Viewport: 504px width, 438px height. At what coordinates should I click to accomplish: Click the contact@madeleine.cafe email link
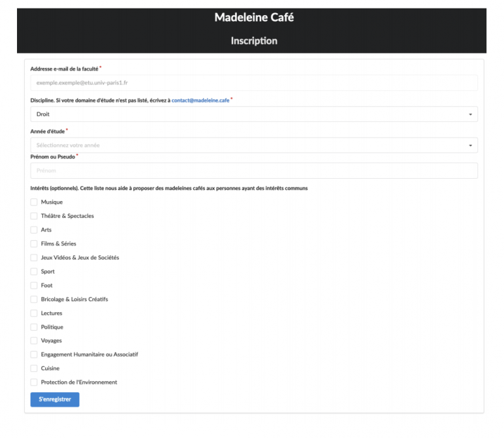pyautogui.click(x=200, y=100)
